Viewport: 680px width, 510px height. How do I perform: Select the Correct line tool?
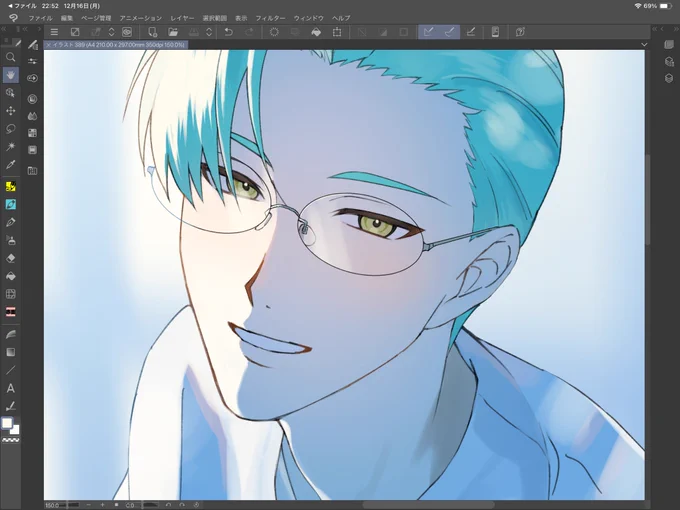(x=10, y=406)
